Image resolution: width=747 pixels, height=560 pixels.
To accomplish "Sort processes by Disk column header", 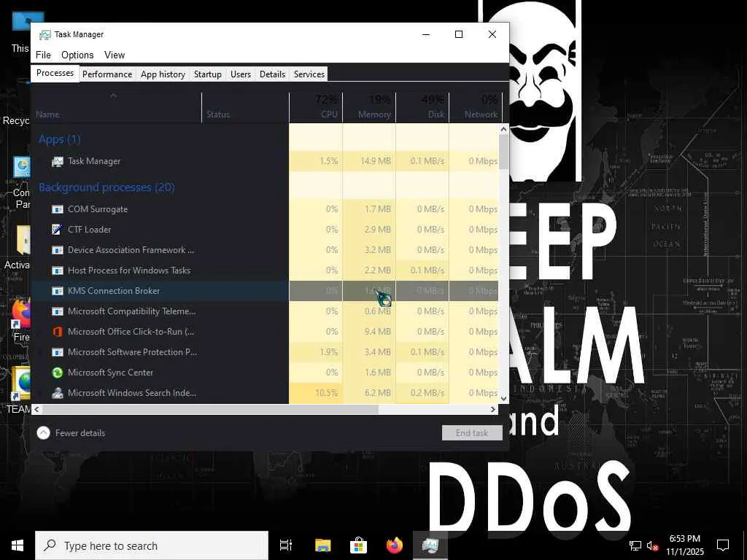I will pos(422,107).
